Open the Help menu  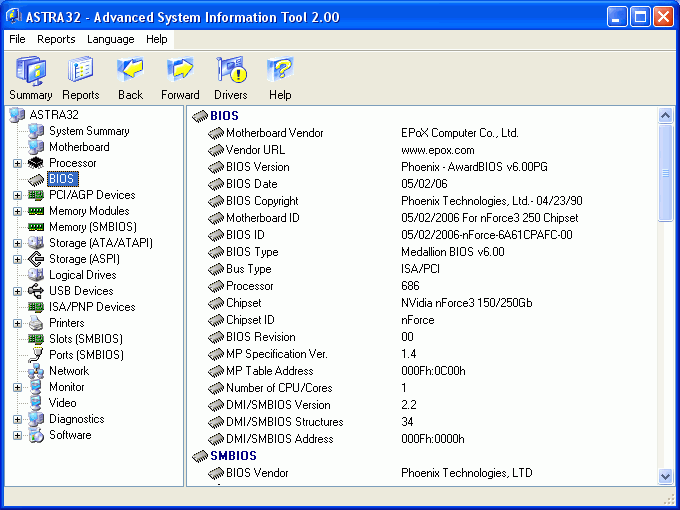click(157, 39)
